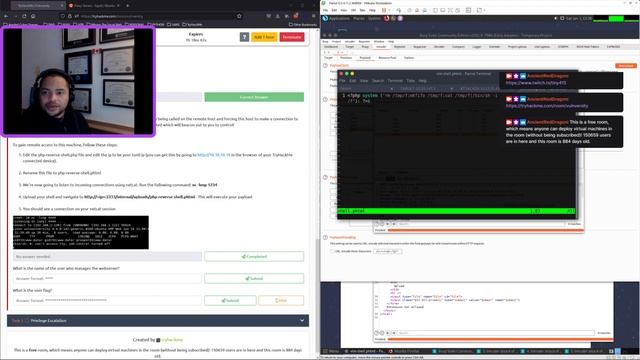
Task: Open the first terminal tab dropdown arrow
Action: coord(391,89)
